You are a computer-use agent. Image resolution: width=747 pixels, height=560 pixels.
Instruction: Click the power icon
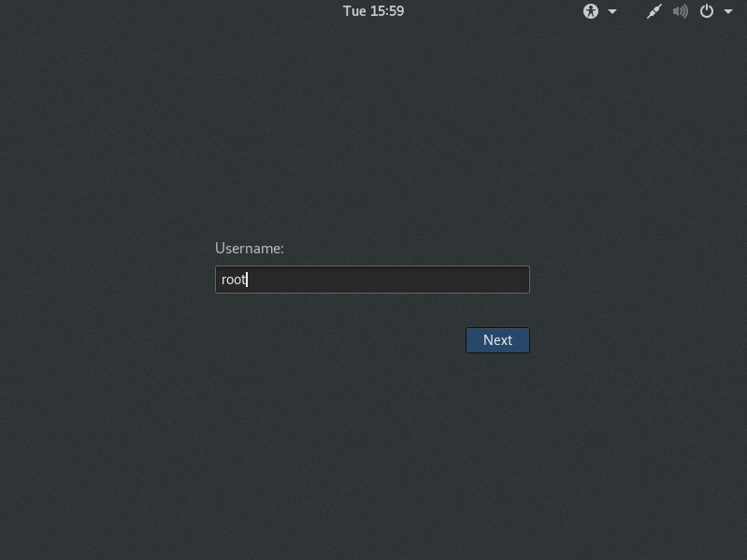707,11
